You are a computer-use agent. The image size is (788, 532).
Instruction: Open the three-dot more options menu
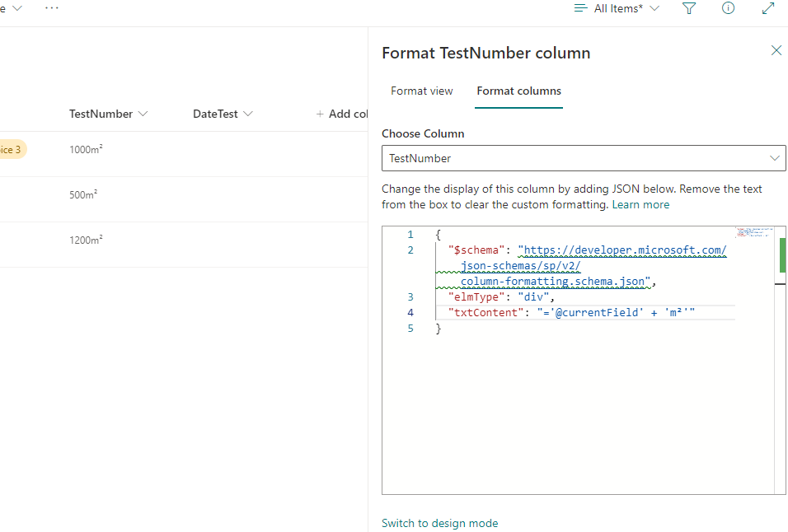(x=52, y=8)
